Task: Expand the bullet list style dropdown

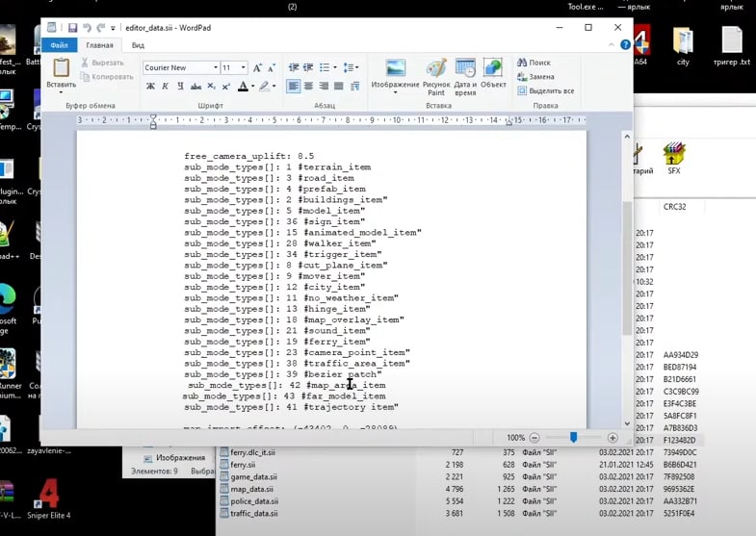Action: (x=335, y=67)
